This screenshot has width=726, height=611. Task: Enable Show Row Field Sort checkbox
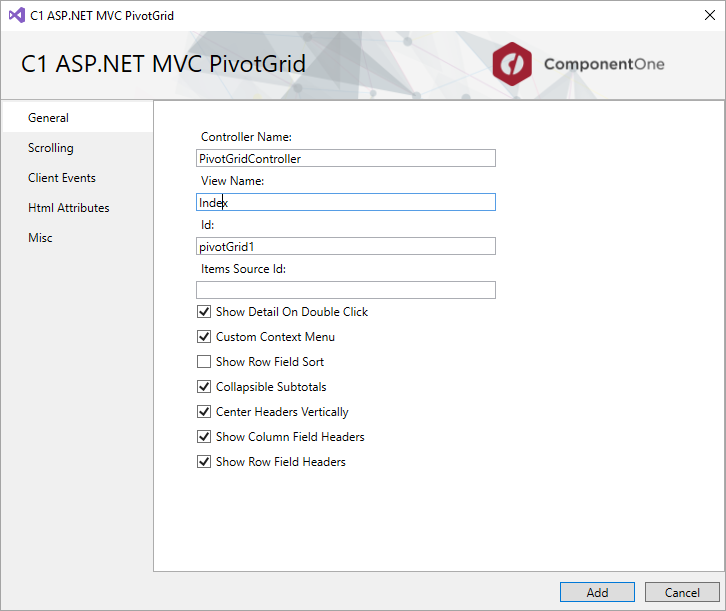pyautogui.click(x=204, y=362)
